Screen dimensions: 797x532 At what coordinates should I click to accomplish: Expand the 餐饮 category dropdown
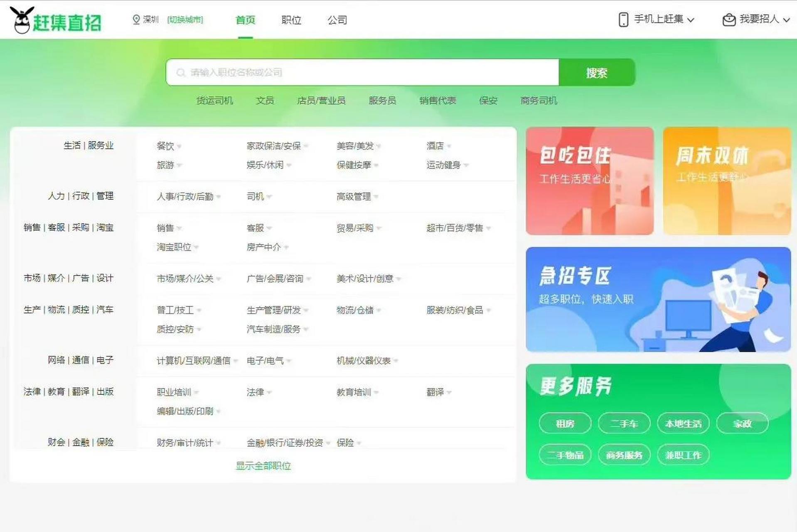tap(169, 146)
